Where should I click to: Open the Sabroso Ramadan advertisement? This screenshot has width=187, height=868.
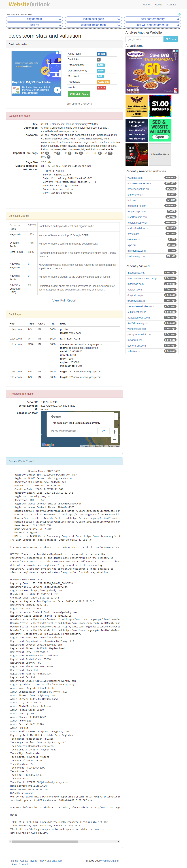[152, 71]
